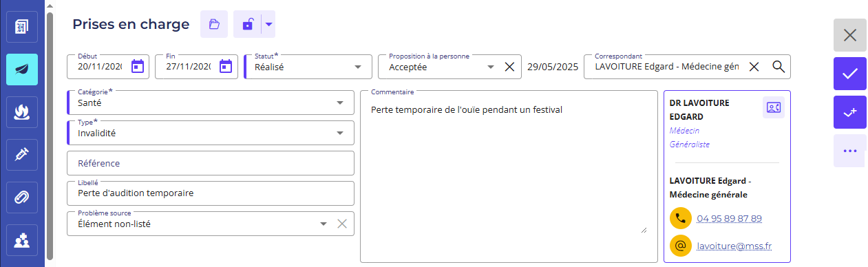Click the lavoiture@mss.fr email link
Viewport: 868px width, 267px height.
tap(734, 246)
